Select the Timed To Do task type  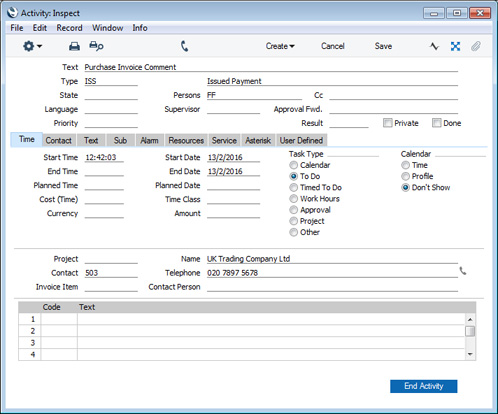[x=293, y=188]
